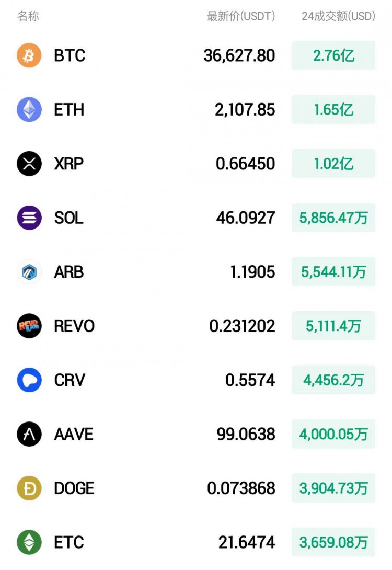Screen dimensions: 392x570
Task: Tap the Ethereum diamond logo icon
Action: pyautogui.click(x=29, y=109)
